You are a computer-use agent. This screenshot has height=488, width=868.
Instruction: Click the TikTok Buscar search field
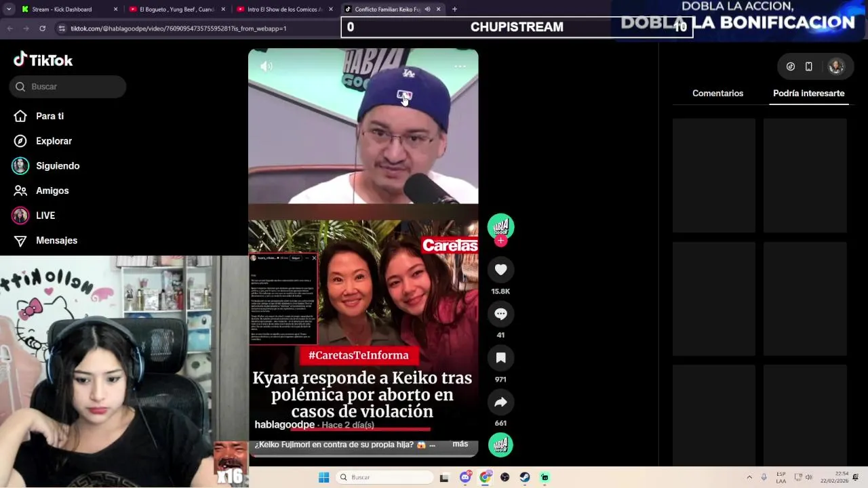pyautogui.click(x=68, y=87)
